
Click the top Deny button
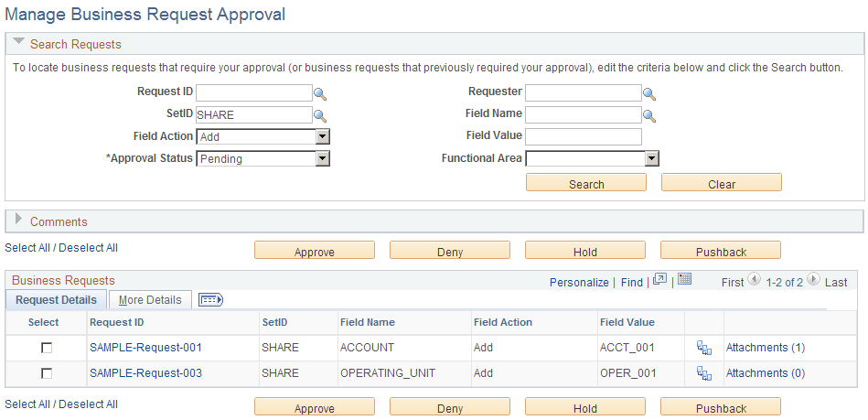pyautogui.click(x=450, y=251)
